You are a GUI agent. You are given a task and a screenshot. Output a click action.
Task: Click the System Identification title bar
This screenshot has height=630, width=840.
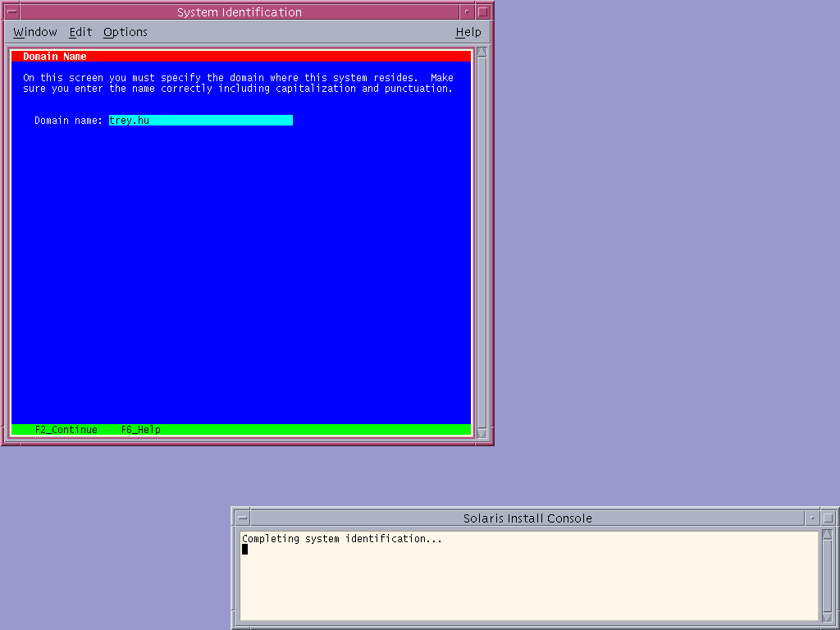[x=240, y=11]
